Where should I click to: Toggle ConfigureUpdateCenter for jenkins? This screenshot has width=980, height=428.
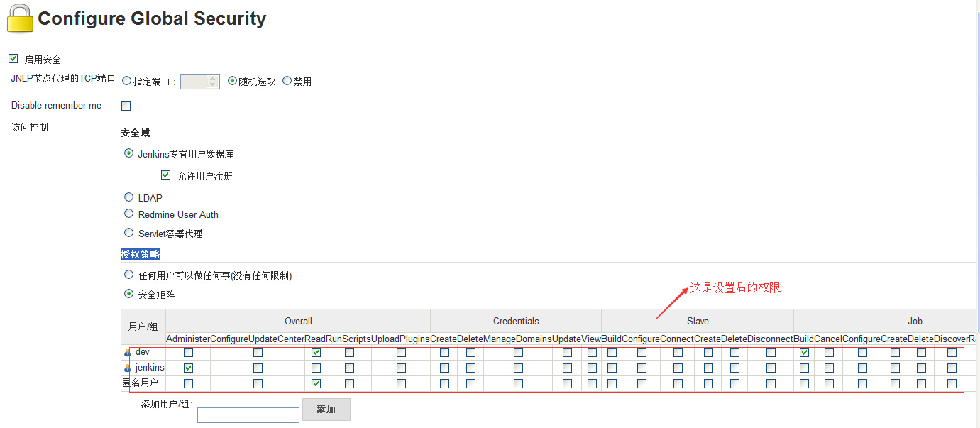click(258, 368)
